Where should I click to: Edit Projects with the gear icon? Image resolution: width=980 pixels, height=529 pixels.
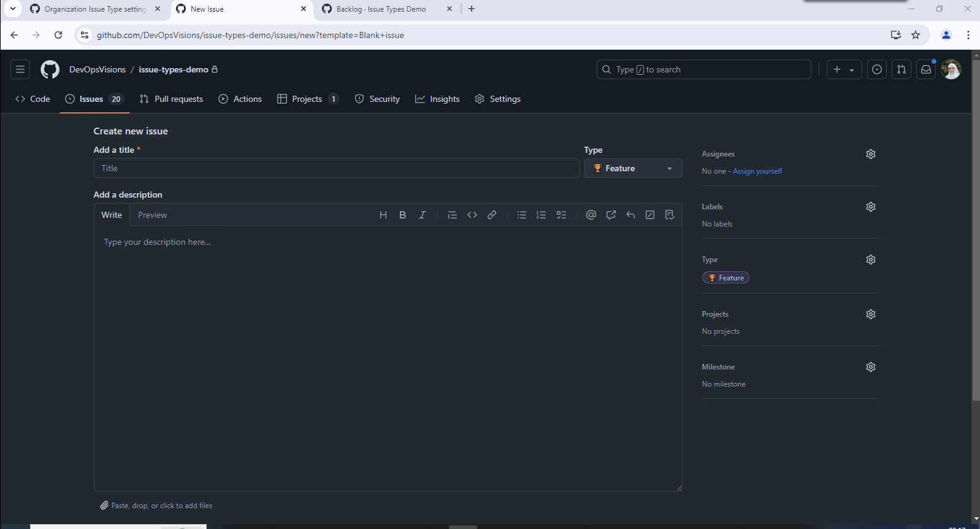click(871, 314)
